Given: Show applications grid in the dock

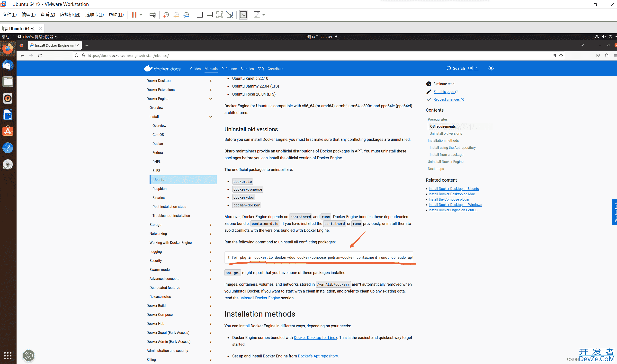Looking at the screenshot, I should pos(8,356).
